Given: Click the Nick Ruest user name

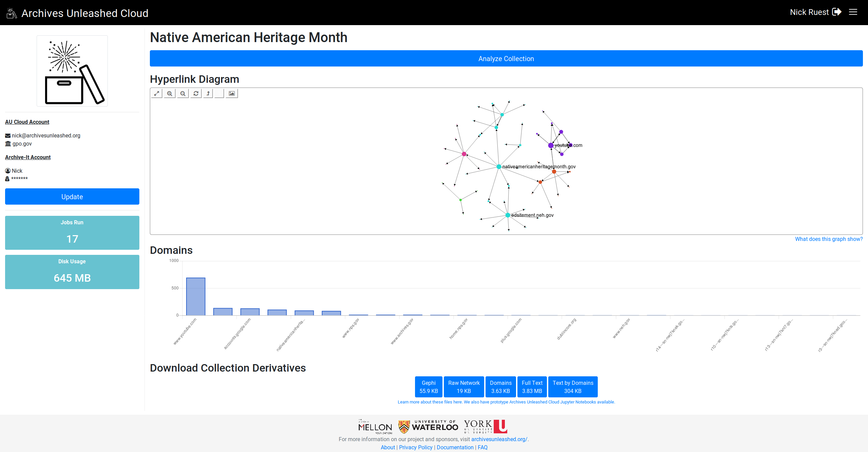Looking at the screenshot, I should click(809, 12).
